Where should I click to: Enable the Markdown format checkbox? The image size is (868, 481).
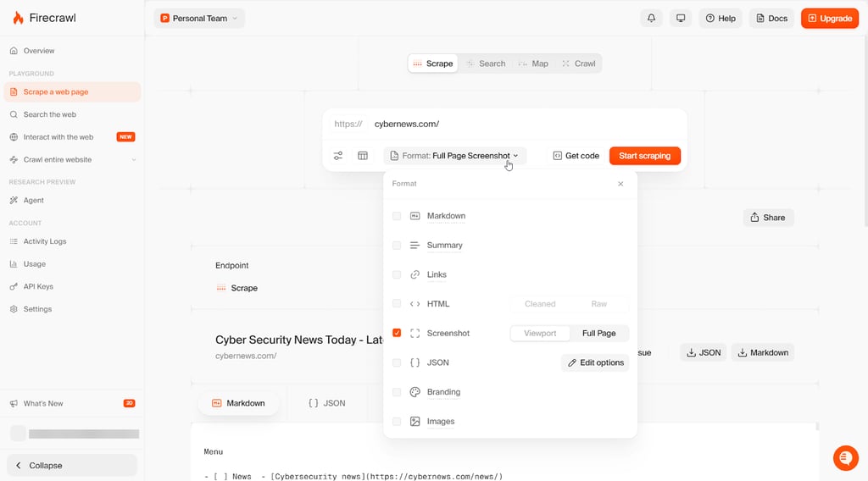(x=397, y=216)
